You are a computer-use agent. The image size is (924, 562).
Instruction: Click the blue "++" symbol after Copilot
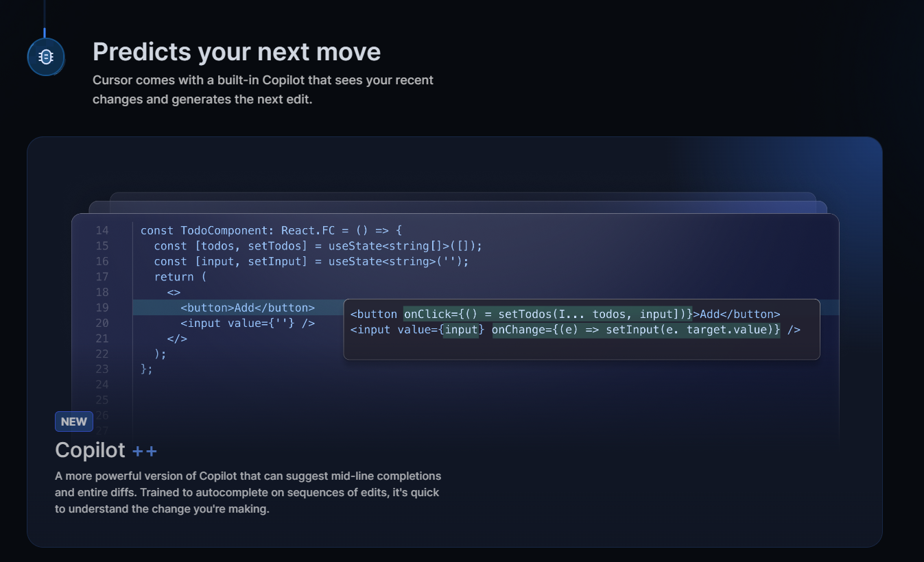[x=145, y=451]
